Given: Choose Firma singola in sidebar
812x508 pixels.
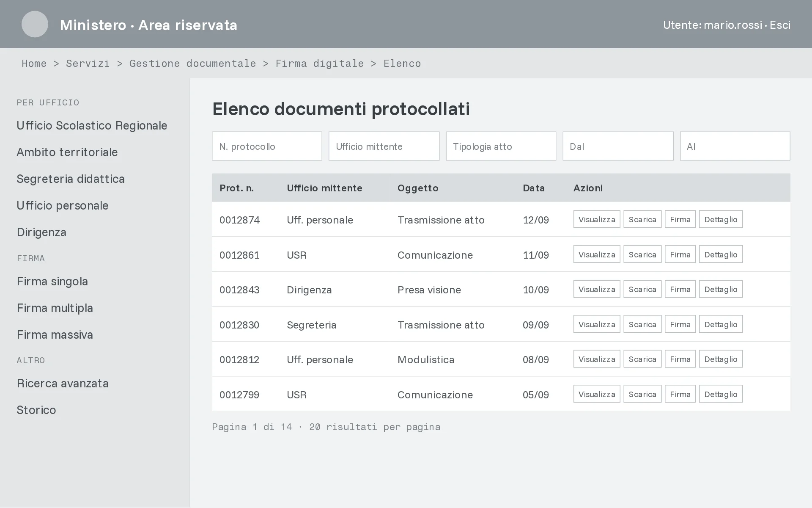Looking at the screenshot, I should [x=52, y=282].
